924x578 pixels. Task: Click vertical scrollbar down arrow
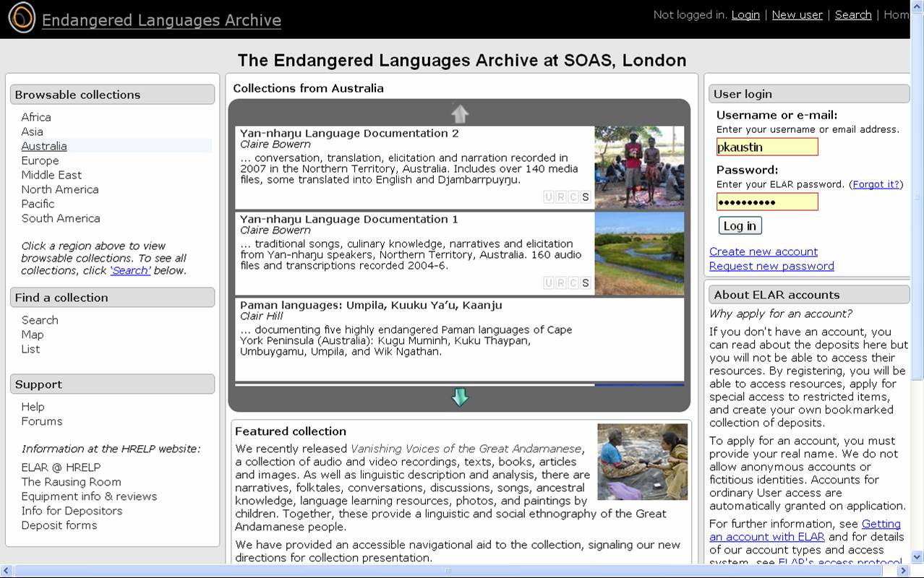coord(917,557)
